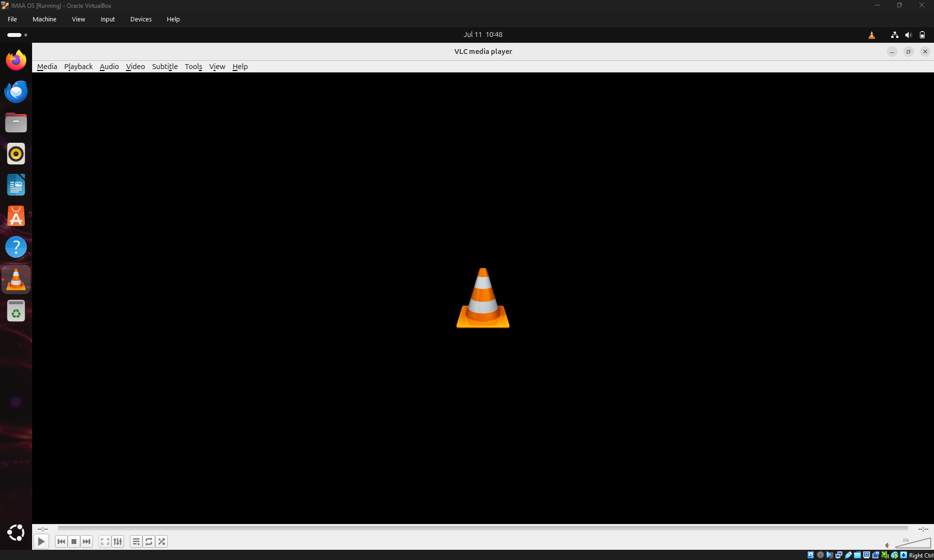Image resolution: width=934 pixels, height=560 pixels.
Task: Open VirtualBox Devices menu
Action: click(141, 19)
